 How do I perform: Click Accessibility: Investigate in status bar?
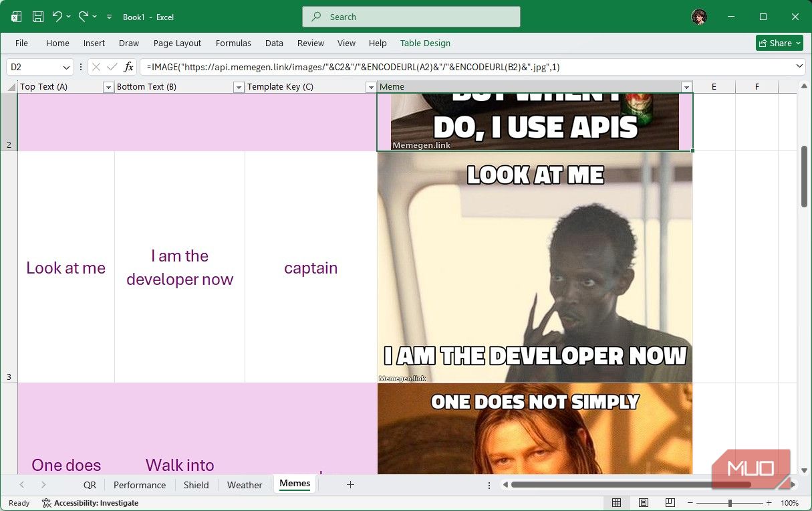tap(90, 503)
